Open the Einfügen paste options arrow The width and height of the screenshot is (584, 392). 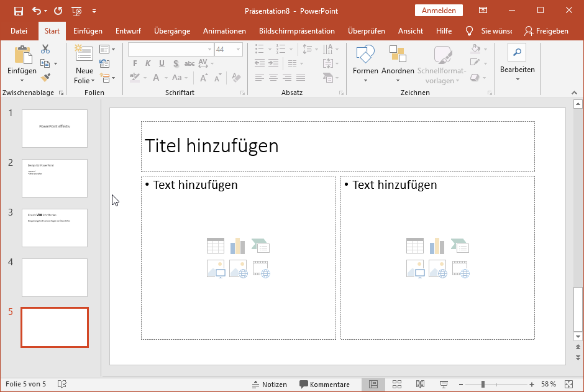(22, 80)
